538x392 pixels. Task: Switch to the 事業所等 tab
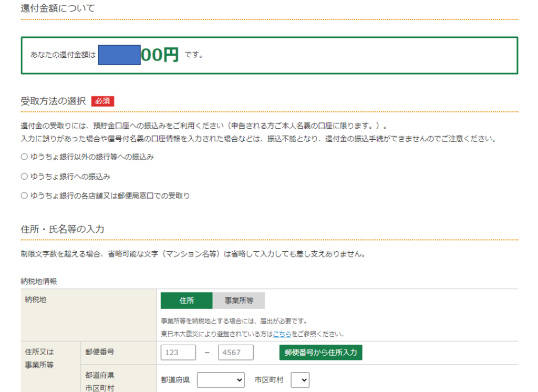239,301
